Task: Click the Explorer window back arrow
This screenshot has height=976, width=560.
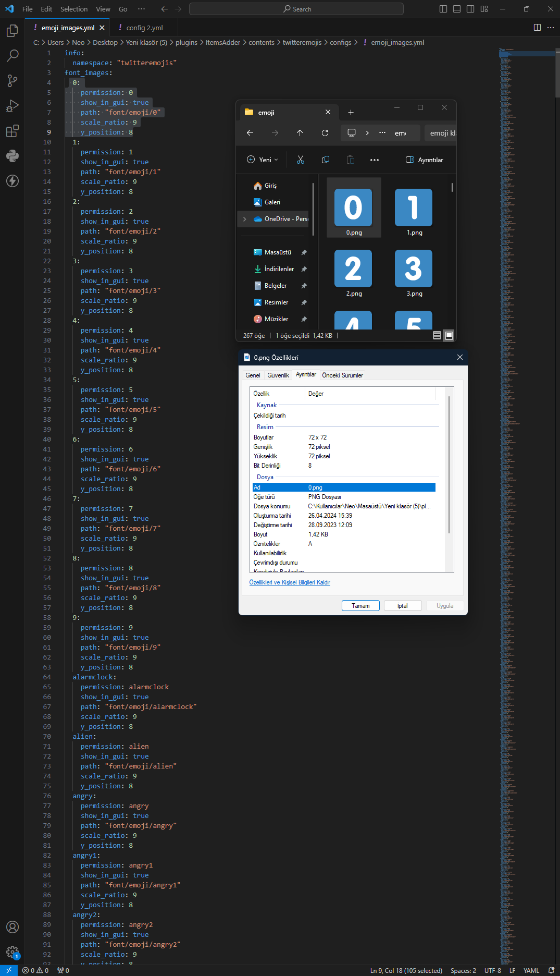Action: pyautogui.click(x=250, y=133)
